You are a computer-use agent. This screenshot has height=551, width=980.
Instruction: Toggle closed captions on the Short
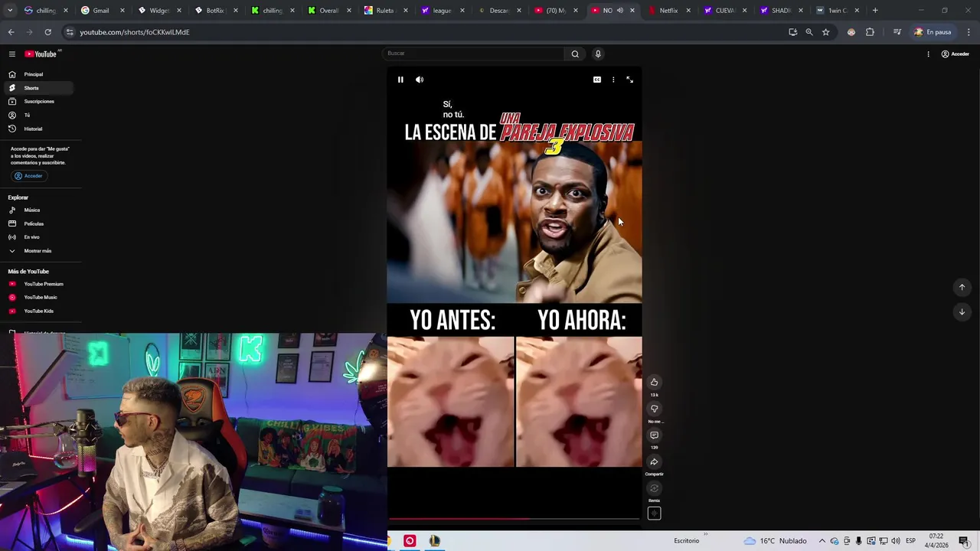click(x=597, y=80)
